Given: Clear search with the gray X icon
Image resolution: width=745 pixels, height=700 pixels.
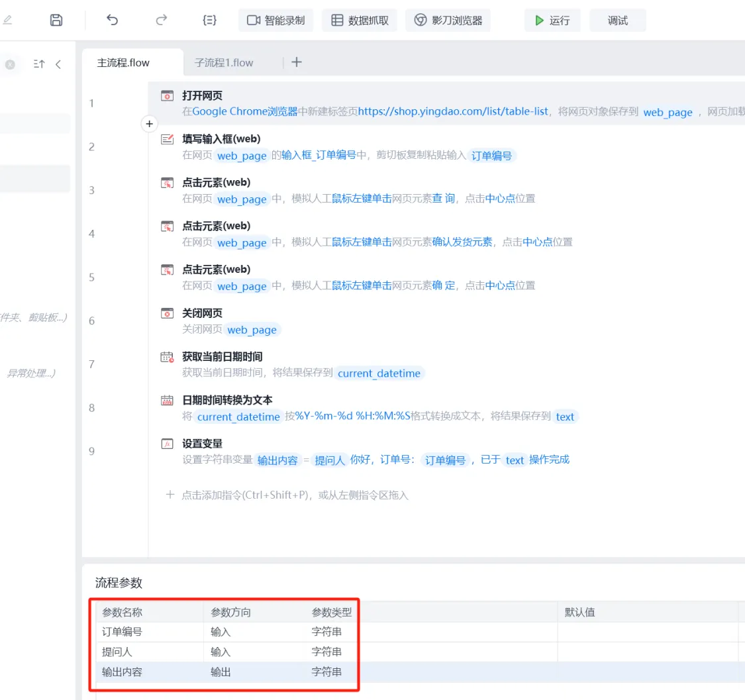Looking at the screenshot, I should 10,64.
